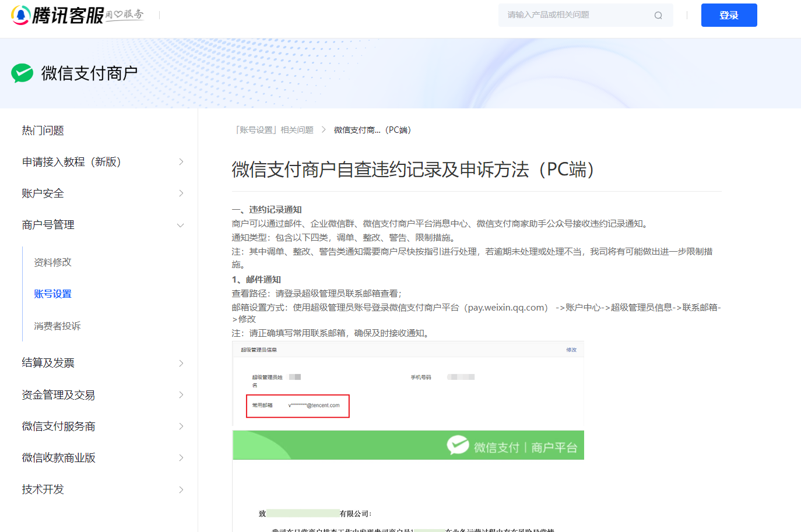The height and width of the screenshot is (532, 801).
Task: Click the 微信支付商...（PC端） breadcrumb item
Action: pos(373,130)
